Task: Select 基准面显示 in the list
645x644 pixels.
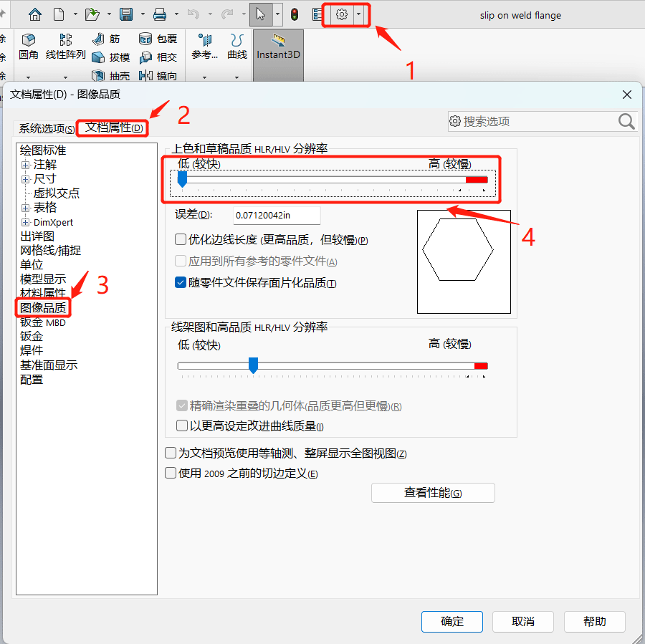Action: click(49, 365)
